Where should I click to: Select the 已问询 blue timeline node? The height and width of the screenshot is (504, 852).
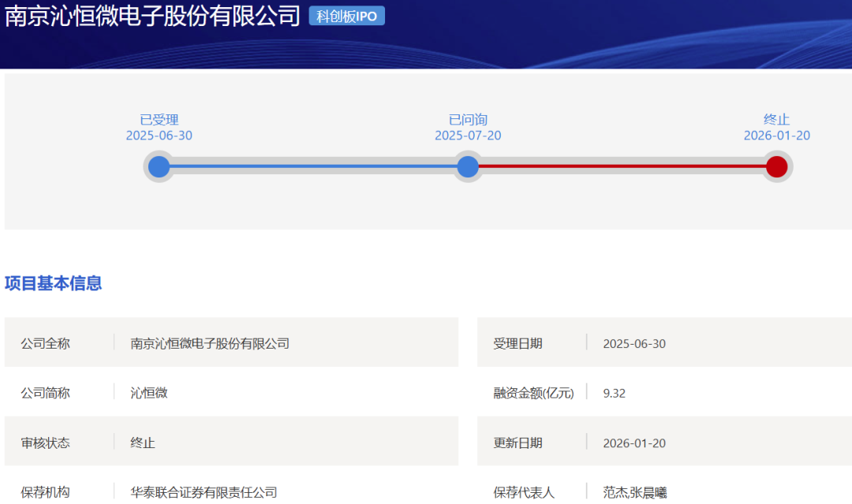pyautogui.click(x=468, y=166)
